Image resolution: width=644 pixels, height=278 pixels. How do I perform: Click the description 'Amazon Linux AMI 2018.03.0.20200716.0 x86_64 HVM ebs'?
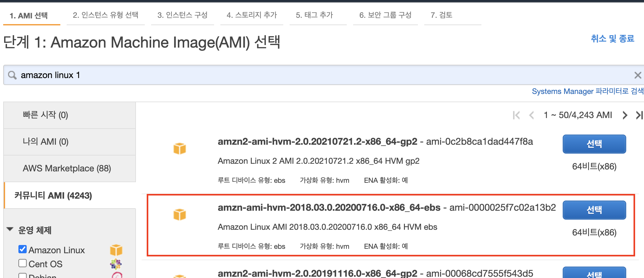(x=327, y=227)
